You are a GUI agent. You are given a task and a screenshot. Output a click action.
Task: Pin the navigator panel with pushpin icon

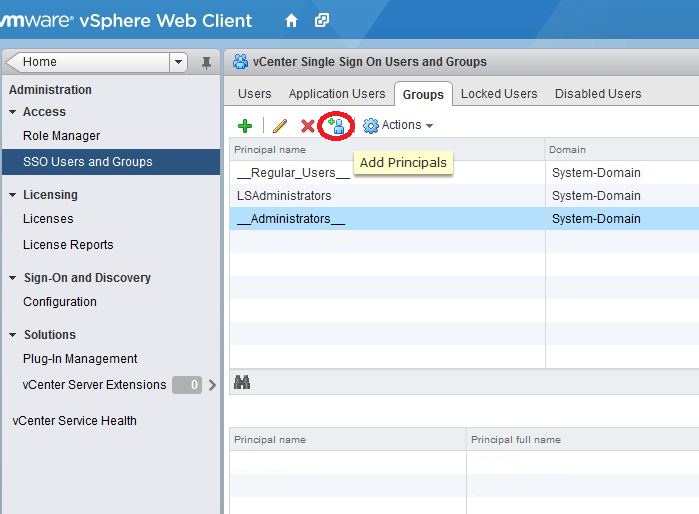coord(206,62)
